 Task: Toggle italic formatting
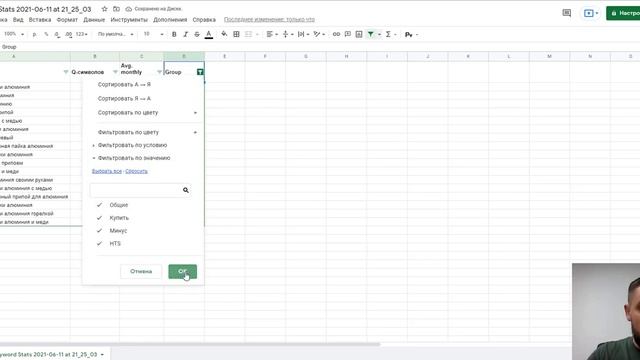point(186,34)
